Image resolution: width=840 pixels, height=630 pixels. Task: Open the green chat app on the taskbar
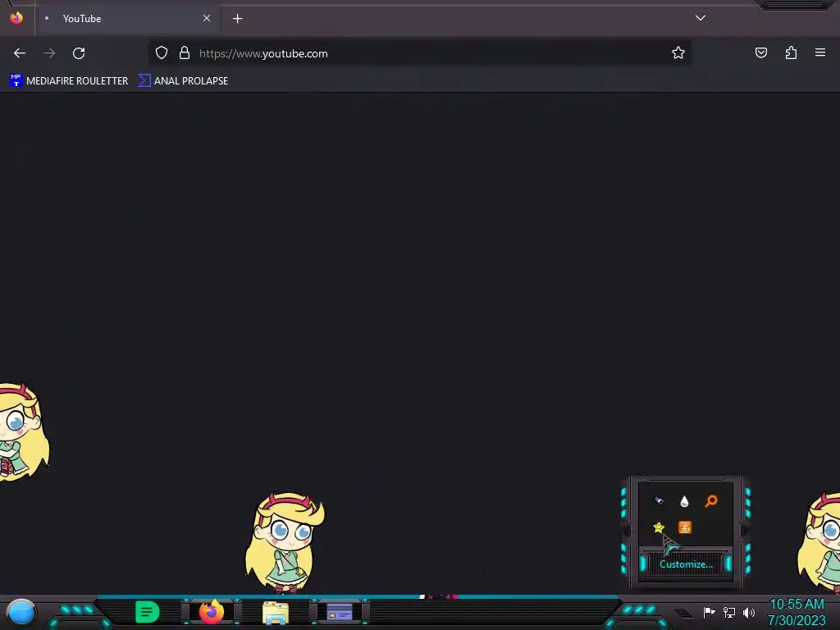pyautogui.click(x=148, y=612)
